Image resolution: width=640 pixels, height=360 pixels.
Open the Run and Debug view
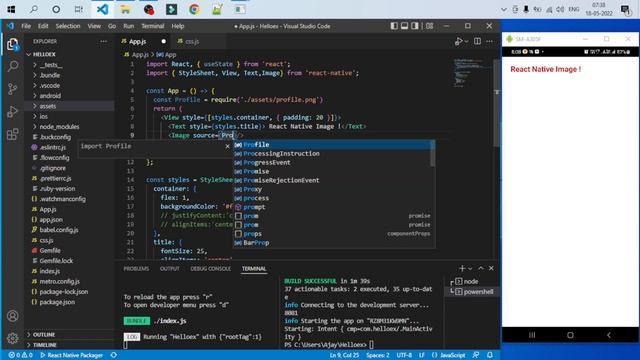pos(13,111)
